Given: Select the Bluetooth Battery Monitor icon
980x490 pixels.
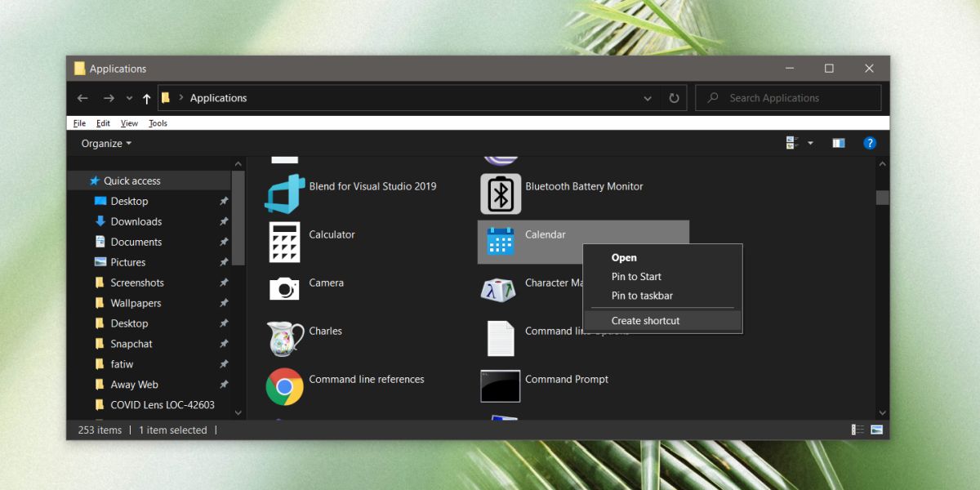Looking at the screenshot, I should click(501, 194).
